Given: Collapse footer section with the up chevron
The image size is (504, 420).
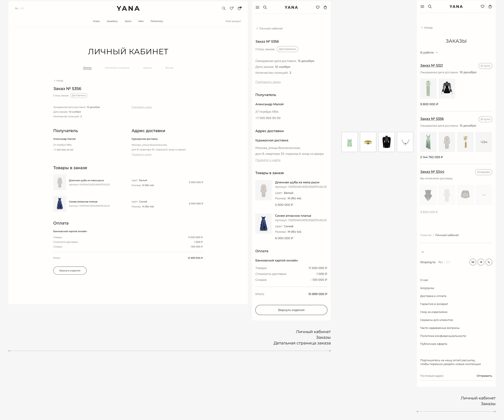Looking at the screenshot, I should tap(423, 252).
